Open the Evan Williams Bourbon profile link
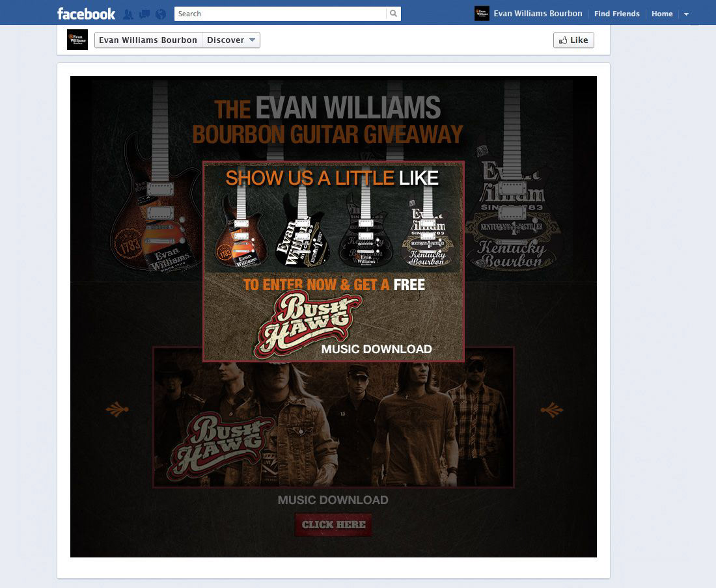Viewport: 716px width, 588px height. (538, 14)
